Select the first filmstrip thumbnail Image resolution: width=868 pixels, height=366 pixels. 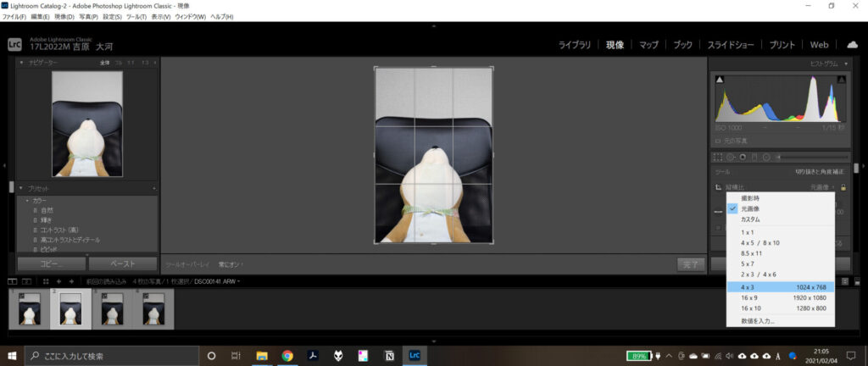(29, 308)
